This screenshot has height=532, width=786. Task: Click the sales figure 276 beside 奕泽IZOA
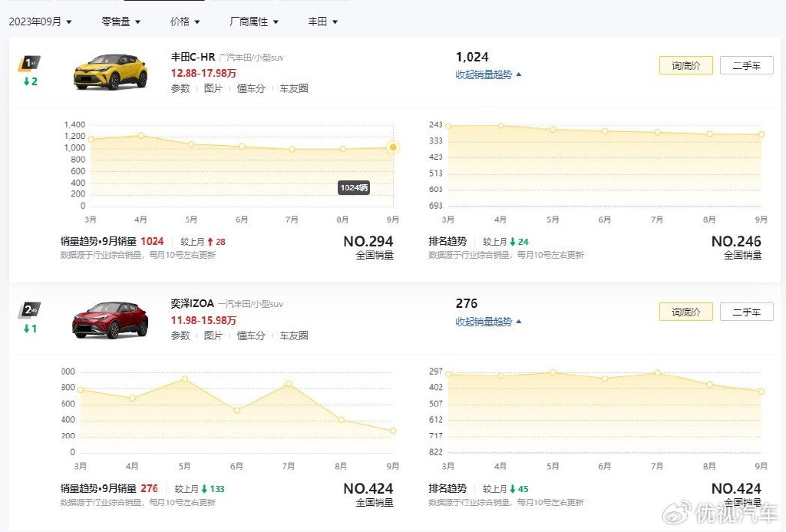466,303
